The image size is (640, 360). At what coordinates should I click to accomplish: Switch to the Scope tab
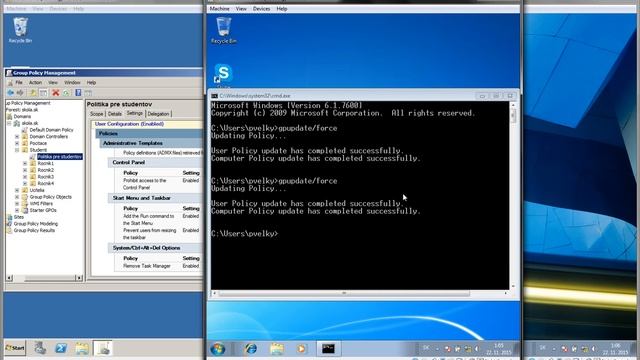97,114
